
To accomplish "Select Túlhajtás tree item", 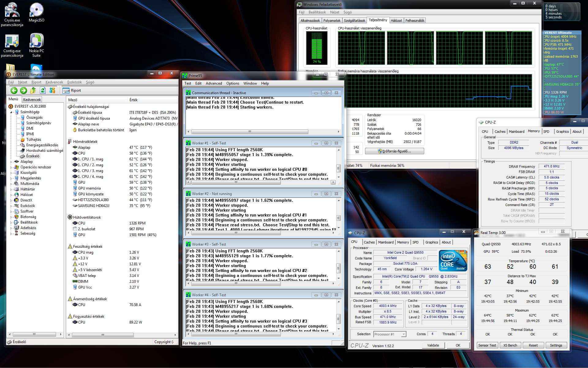I will [34, 140].
